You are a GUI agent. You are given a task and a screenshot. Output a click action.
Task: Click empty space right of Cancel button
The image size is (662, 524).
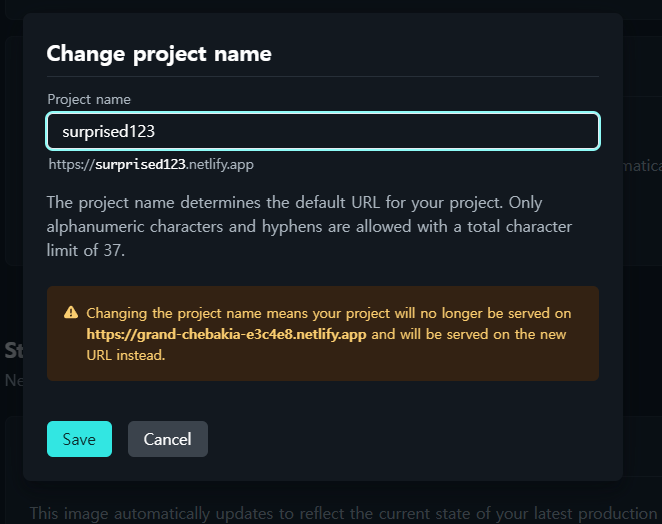tap(401, 439)
